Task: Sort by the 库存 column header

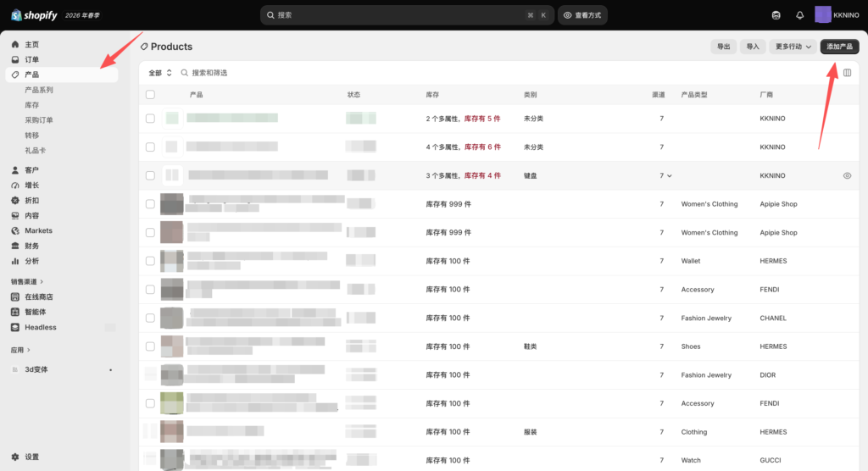Action: 432,95
